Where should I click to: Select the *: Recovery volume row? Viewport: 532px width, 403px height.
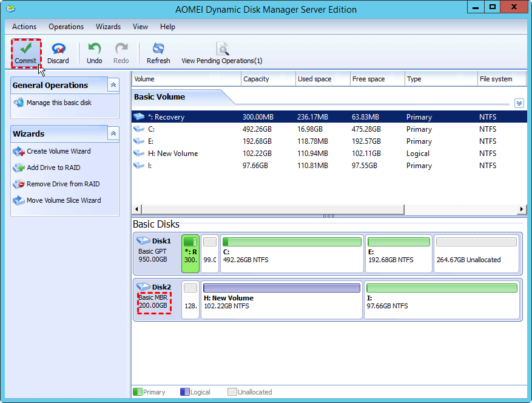click(329, 117)
